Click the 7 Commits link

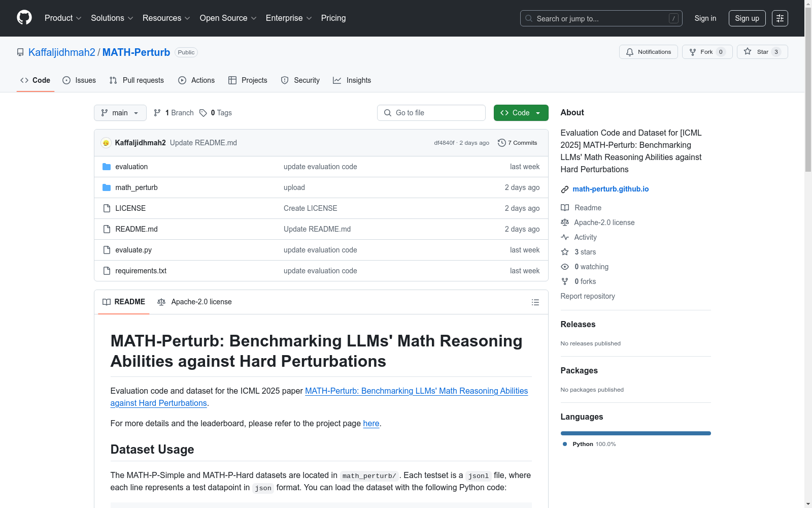(x=518, y=143)
